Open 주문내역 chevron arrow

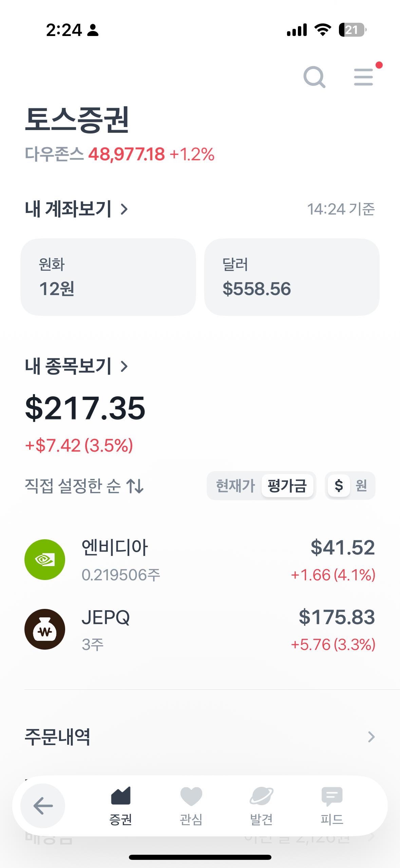[x=371, y=737]
